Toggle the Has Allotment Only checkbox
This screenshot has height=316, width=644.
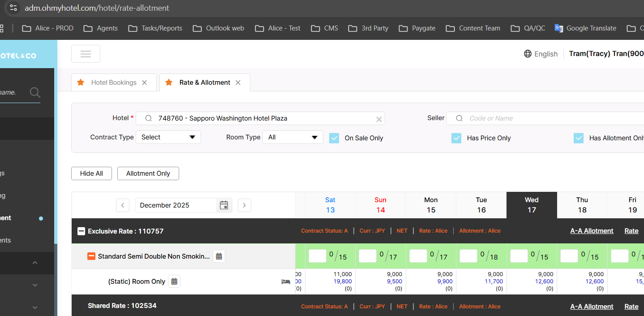[579, 138]
